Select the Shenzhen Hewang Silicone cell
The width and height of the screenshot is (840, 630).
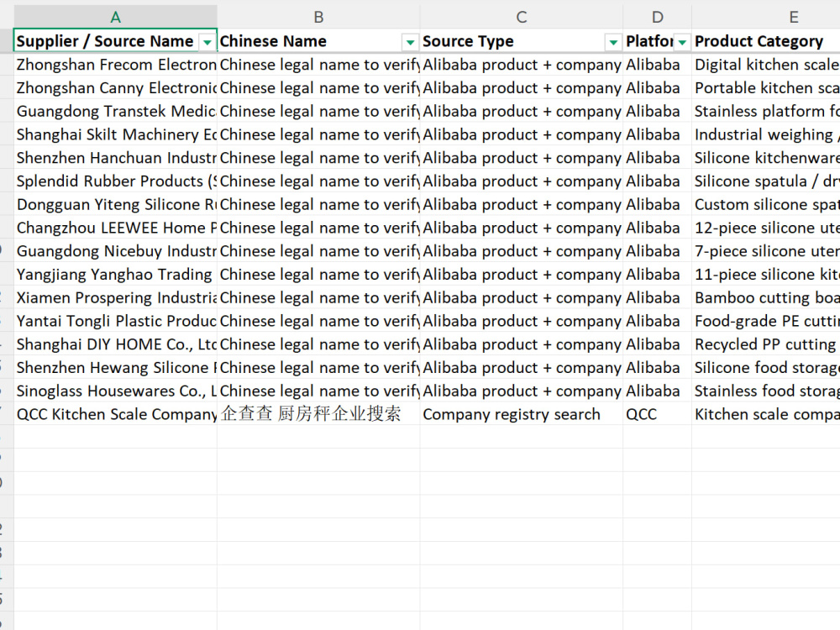pos(116,368)
